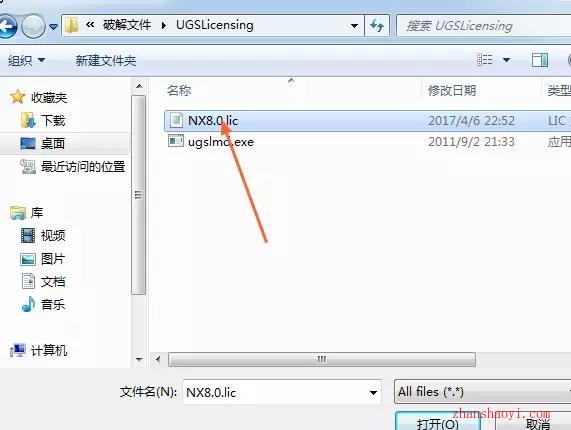
Task: Expand the view options dropdown arrow
Action: [506, 60]
